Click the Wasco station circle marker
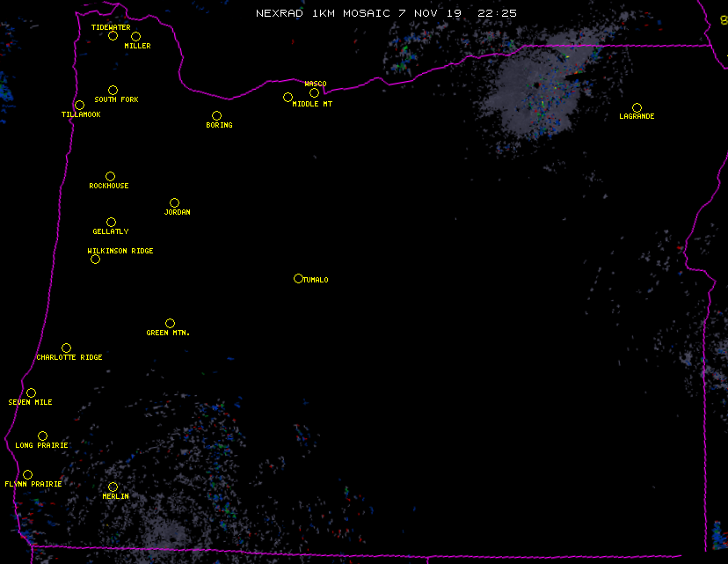The height and width of the screenshot is (564, 728). [314, 93]
